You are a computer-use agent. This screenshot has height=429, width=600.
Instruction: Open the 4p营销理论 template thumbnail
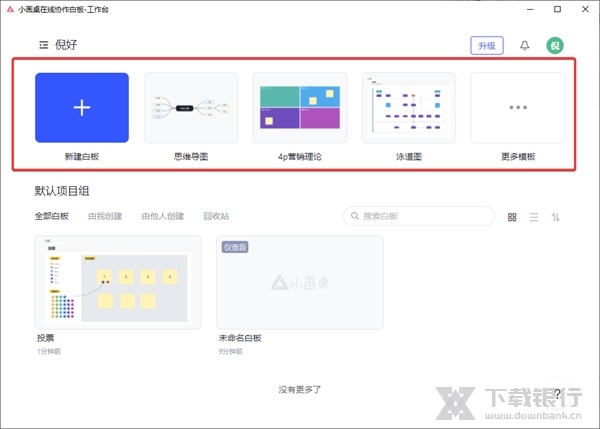click(x=300, y=108)
